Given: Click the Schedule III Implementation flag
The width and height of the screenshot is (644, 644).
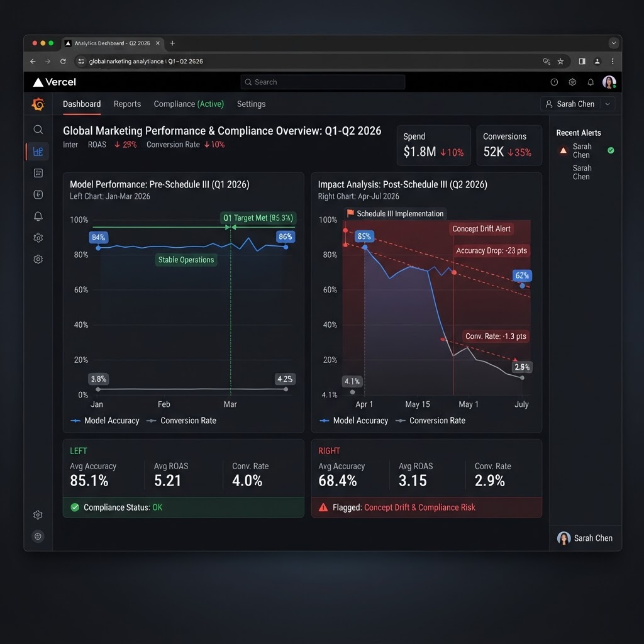Looking at the screenshot, I should (396, 214).
